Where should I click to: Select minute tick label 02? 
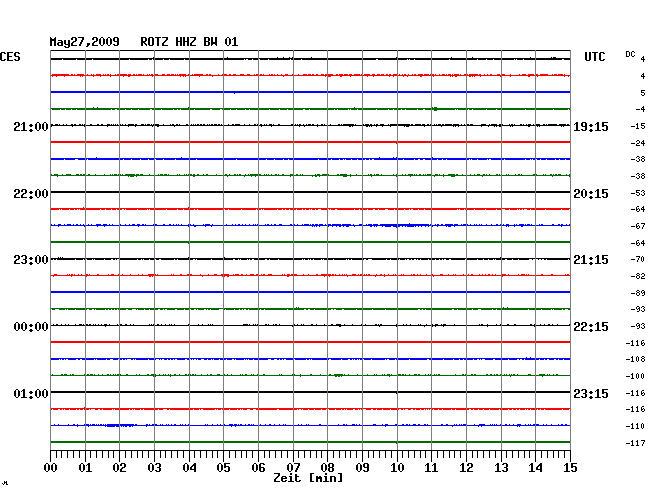point(119,468)
